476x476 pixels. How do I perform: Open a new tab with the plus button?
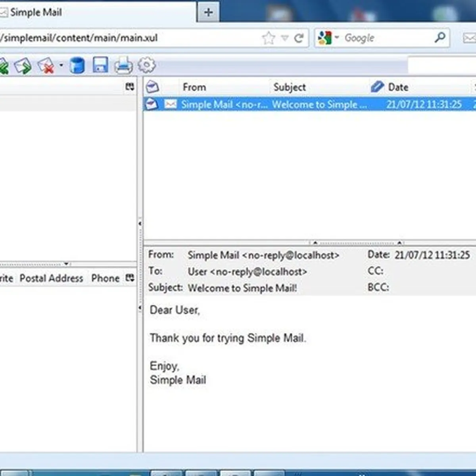(x=208, y=12)
